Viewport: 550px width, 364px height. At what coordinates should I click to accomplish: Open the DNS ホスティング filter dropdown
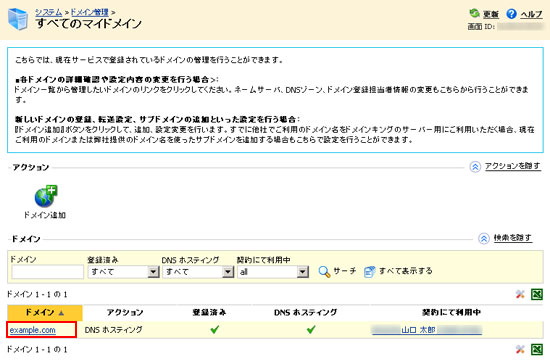pos(198,272)
